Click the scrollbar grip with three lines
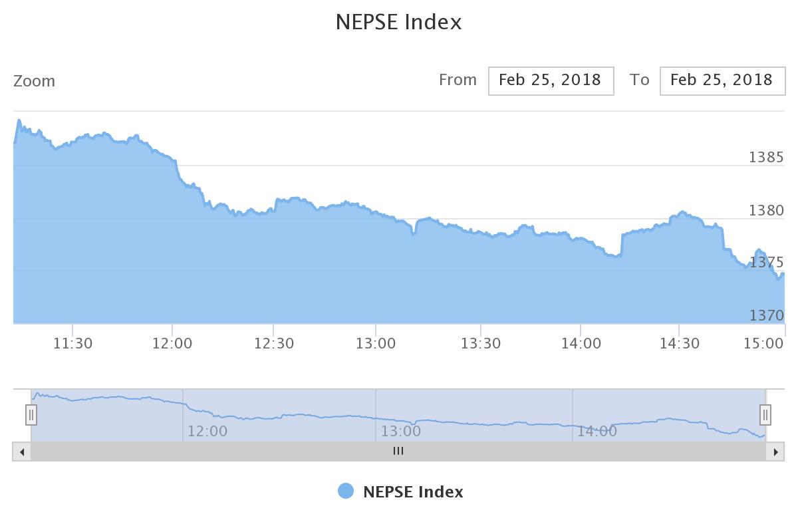 [x=398, y=451]
